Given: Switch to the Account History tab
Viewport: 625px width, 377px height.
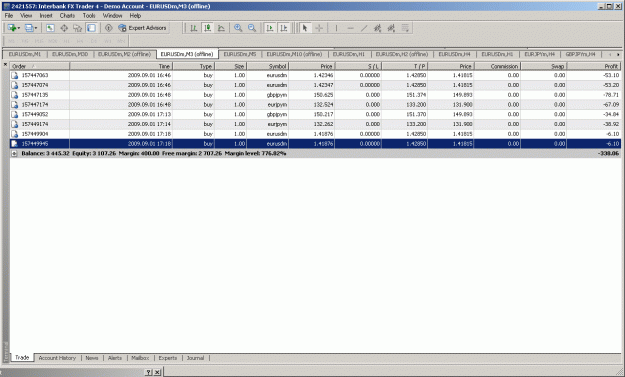Looking at the screenshot, I should point(57,358).
